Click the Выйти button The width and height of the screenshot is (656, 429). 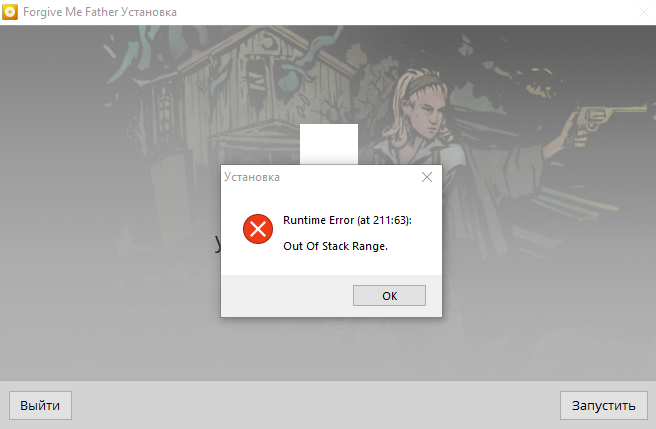40,405
